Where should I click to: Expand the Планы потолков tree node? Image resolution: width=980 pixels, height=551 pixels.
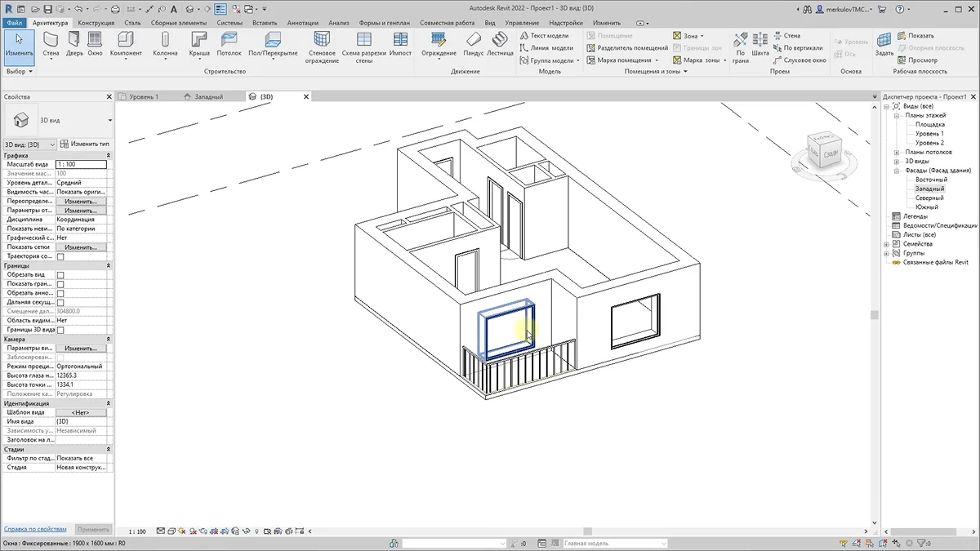pos(896,152)
